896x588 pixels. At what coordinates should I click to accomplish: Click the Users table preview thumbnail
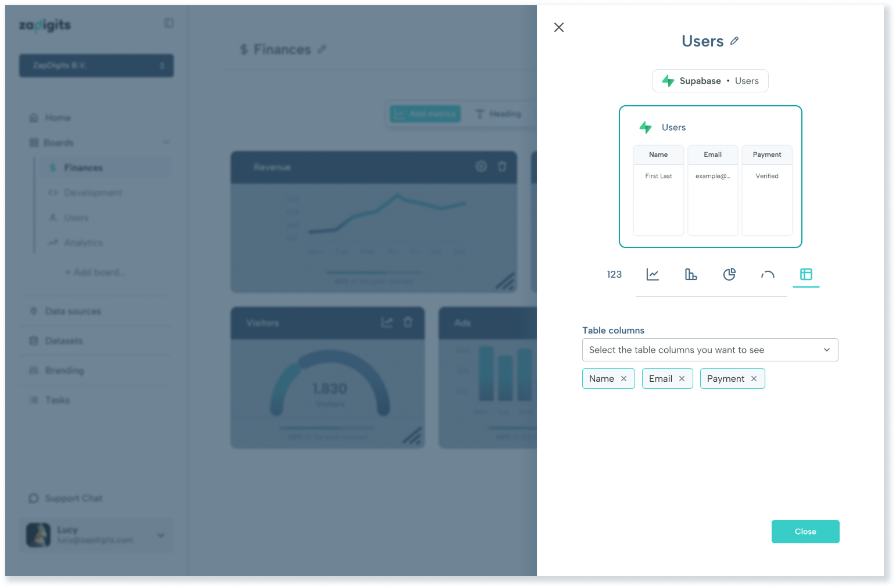click(x=710, y=177)
